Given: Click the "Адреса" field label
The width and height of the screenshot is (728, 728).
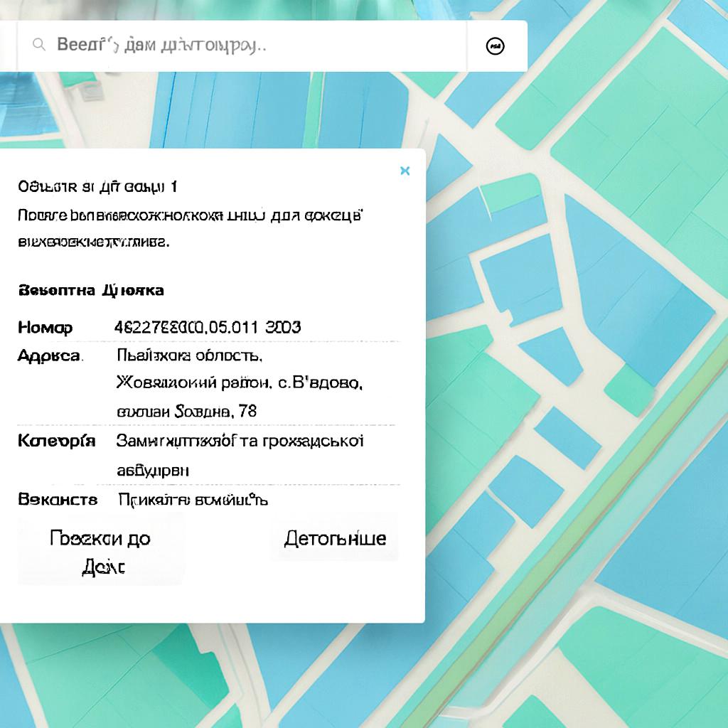Looking at the screenshot, I should (x=49, y=355).
